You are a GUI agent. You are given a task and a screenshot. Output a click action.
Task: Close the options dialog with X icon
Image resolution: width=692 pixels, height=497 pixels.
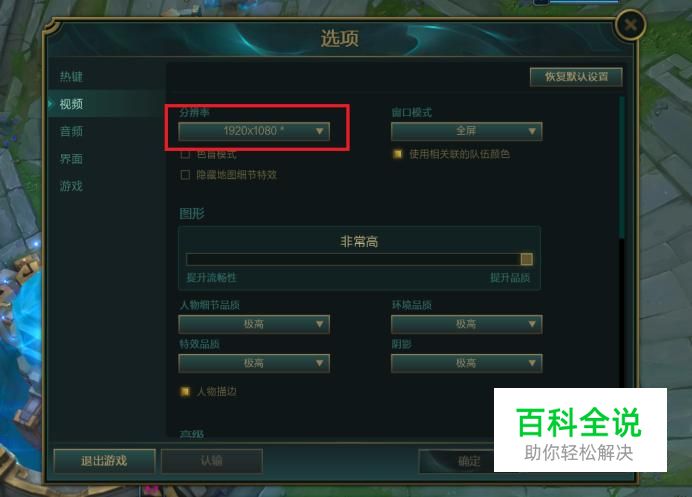click(x=630, y=25)
